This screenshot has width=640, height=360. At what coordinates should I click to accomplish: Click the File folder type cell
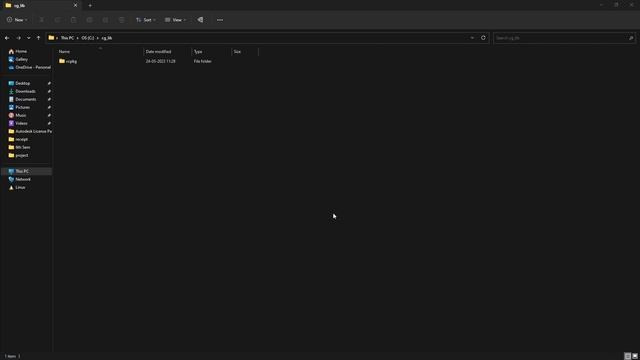(202, 61)
